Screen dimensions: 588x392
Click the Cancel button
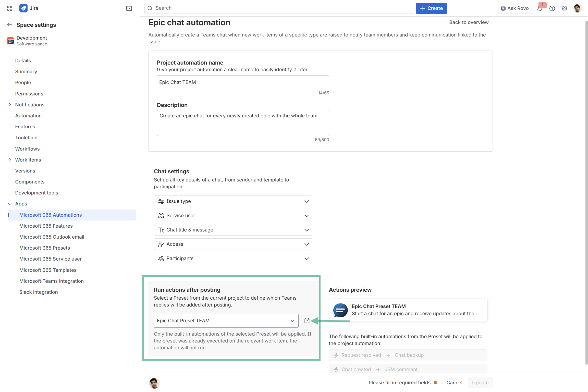coord(454,383)
